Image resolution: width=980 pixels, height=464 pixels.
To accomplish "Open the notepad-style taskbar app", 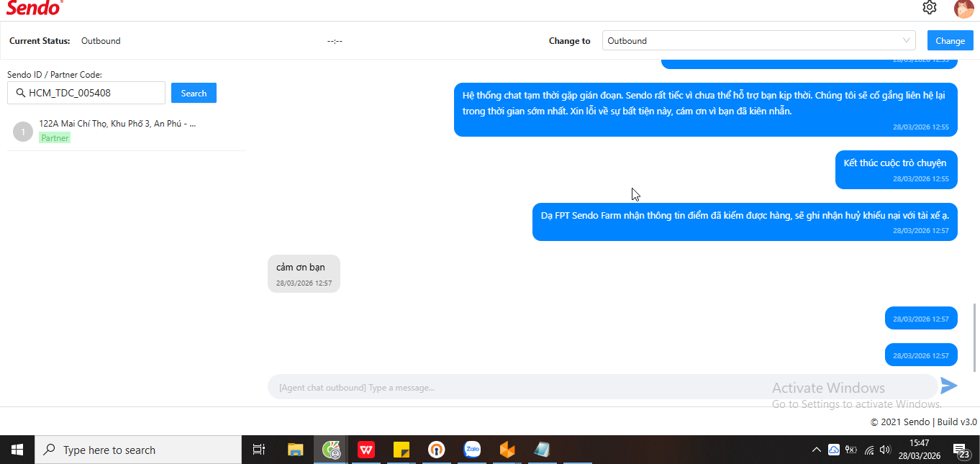I will [543, 450].
